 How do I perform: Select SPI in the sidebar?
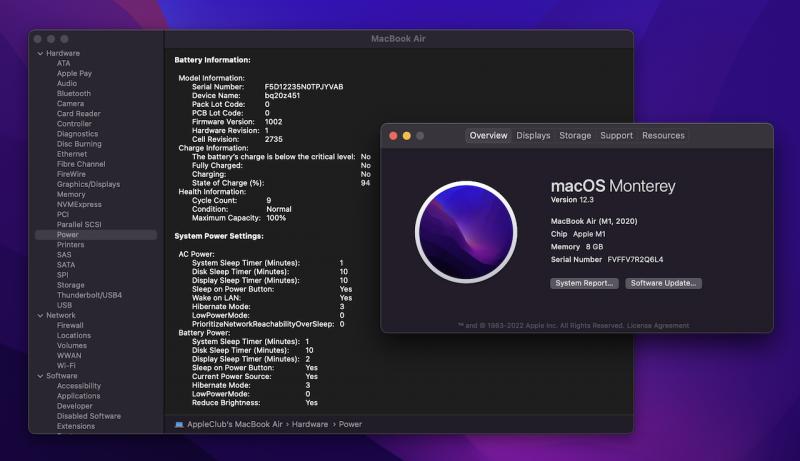tap(62, 275)
